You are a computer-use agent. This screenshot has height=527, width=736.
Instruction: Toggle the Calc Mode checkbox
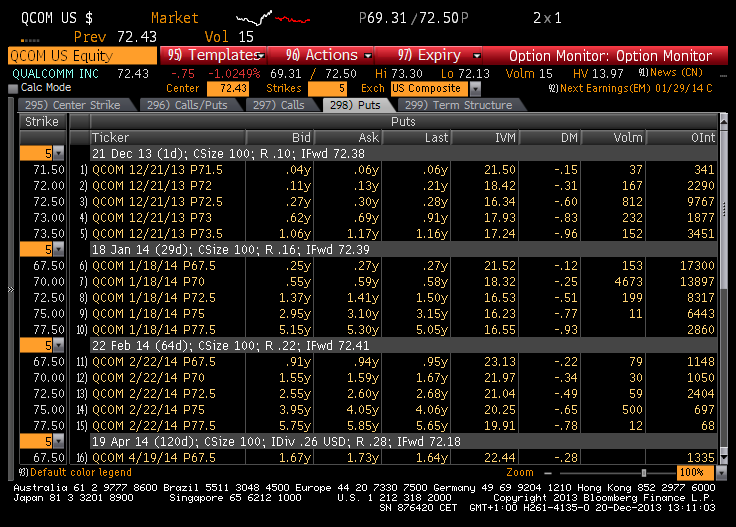(x=13, y=89)
